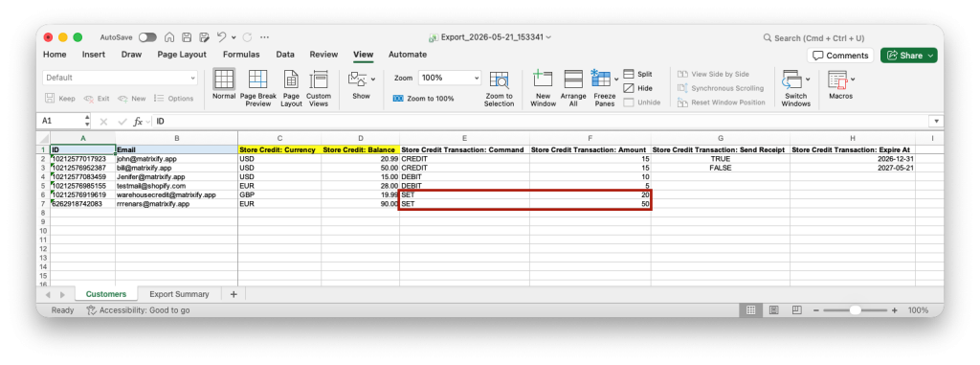Click Zoom to 100%

[x=423, y=99]
